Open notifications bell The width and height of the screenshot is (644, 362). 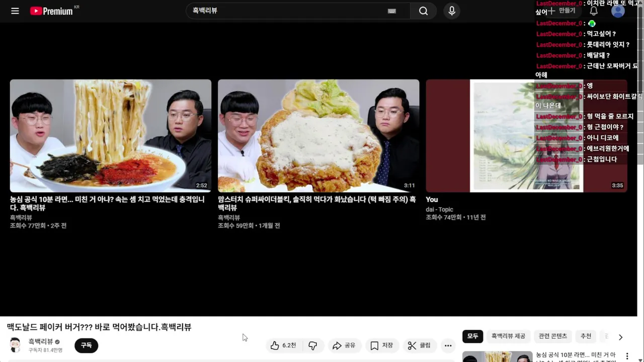point(594,11)
